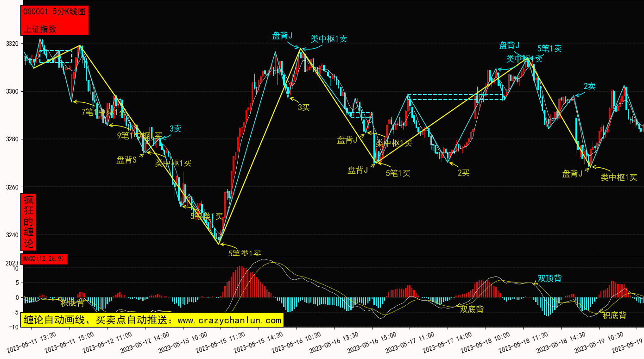Viewport: 644px width, 359px height.
Task: Select the '2023-05-11 13:30' time label
Action: (32, 342)
